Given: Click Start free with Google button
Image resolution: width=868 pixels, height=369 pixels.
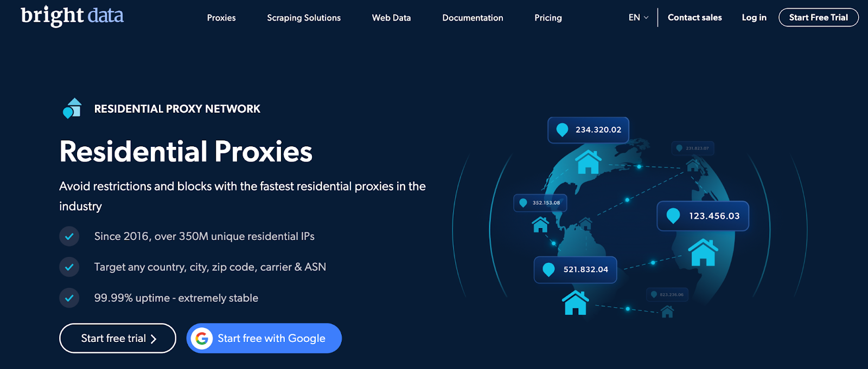Looking at the screenshot, I should [264, 338].
